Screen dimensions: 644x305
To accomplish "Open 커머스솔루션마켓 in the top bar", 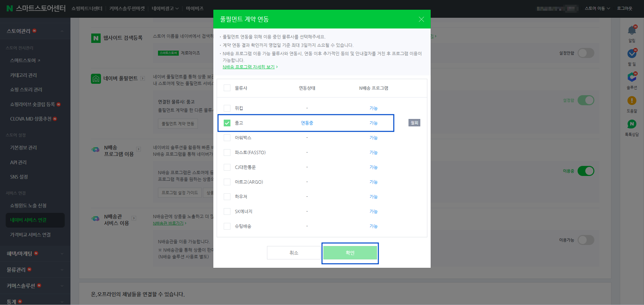I will coord(127,8).
